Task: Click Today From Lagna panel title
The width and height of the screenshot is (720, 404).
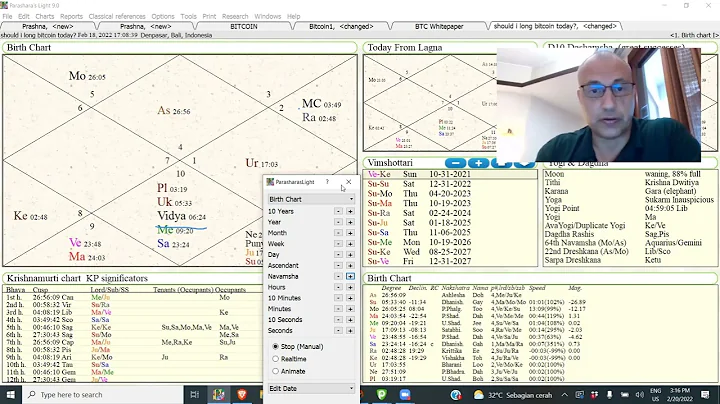Action: [x=405, y=47]
